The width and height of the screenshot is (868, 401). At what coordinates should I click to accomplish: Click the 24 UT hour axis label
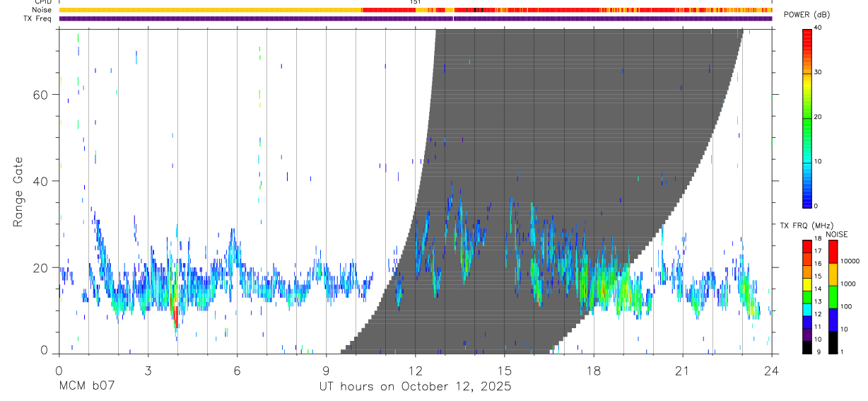tap(771, 371)
